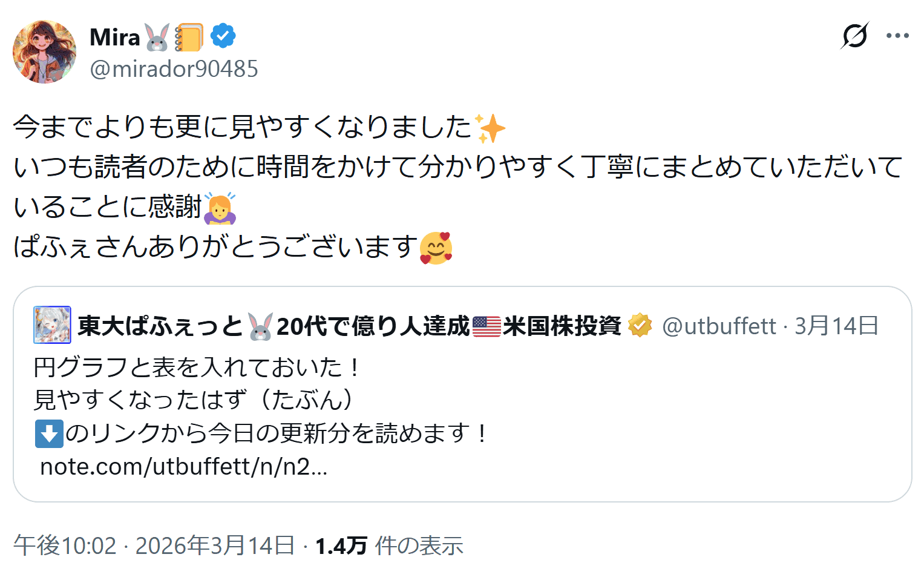924x580 pixels.
Task: Open the quoted tweet text 円グラフと表を入れておいた
Action: coord(197,367)
